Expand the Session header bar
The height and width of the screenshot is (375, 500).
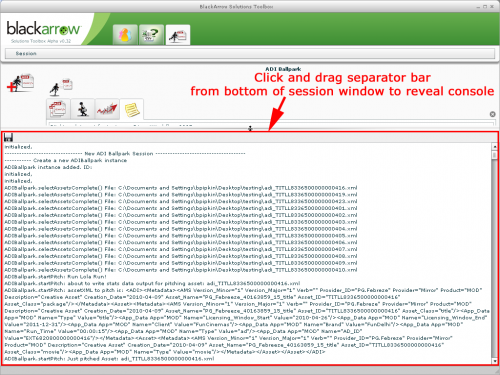pos(250,53)
